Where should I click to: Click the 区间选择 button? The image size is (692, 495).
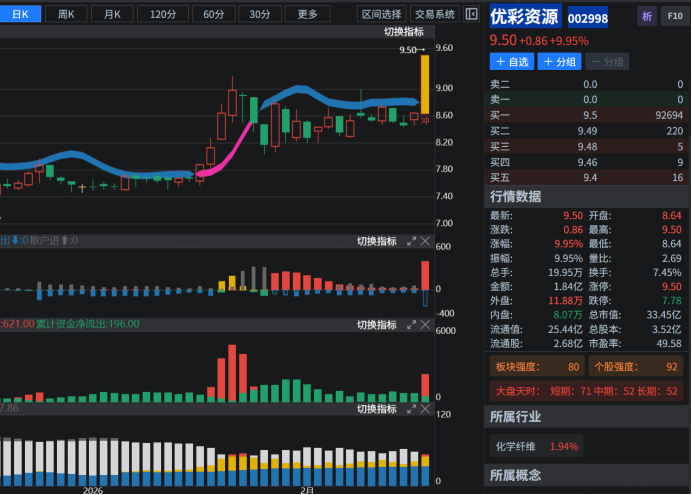click(381, 14)
